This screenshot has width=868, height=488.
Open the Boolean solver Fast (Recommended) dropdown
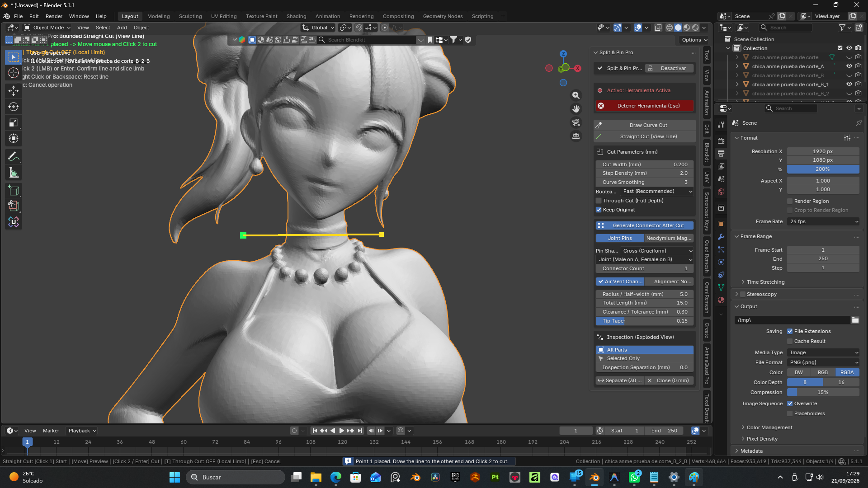657,192
